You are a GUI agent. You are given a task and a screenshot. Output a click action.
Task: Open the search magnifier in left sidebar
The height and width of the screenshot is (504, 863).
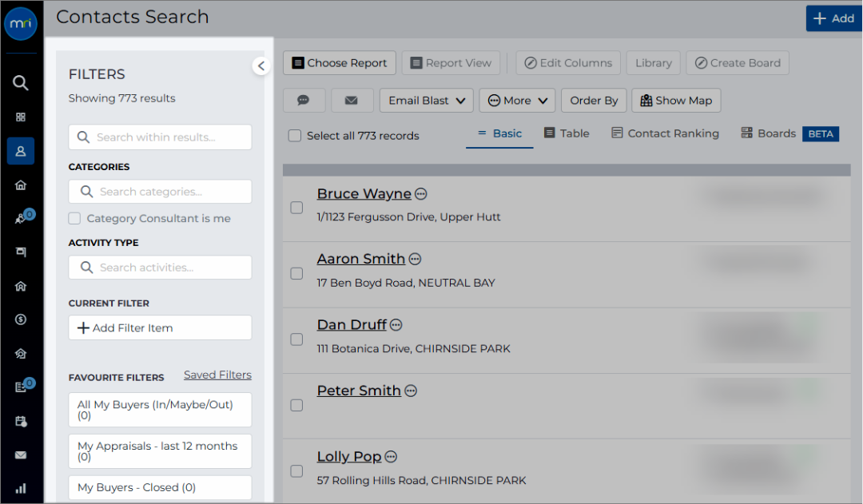coord(21,83)
